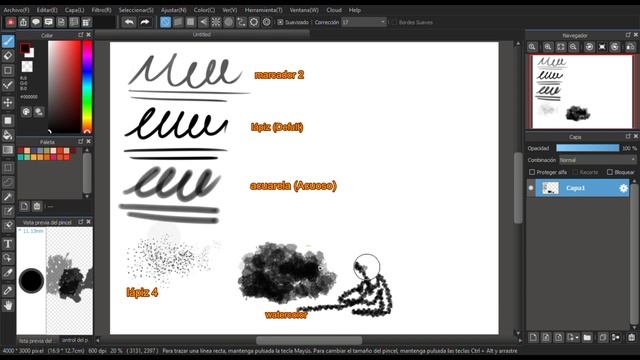The image size is (640, 360).
Task: Open Capa1 layer settings gear
Action: point(623,188)
